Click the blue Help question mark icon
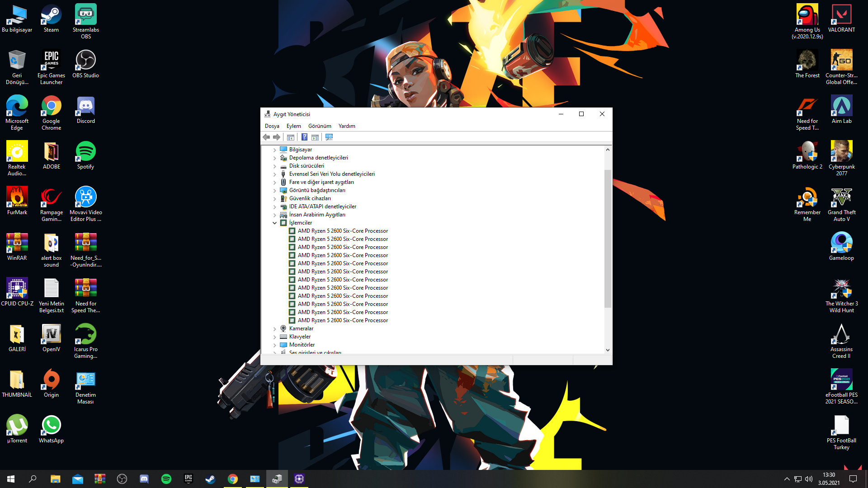The image size is (868, 488). pos(304,137)
